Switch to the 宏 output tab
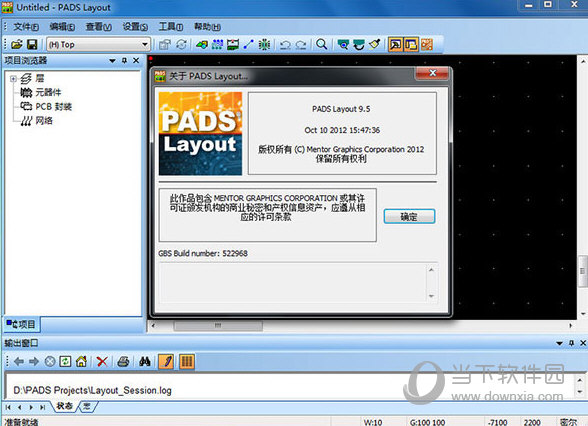 [x=87, y=406]
